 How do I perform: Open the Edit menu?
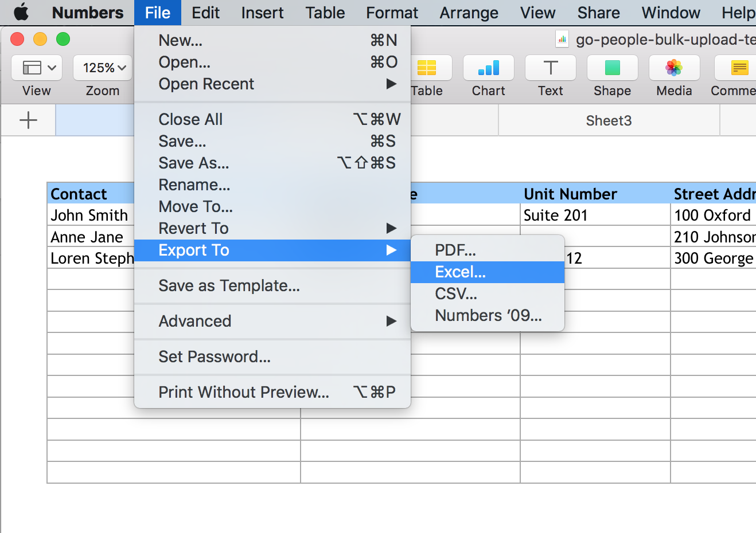coord(205,13)
